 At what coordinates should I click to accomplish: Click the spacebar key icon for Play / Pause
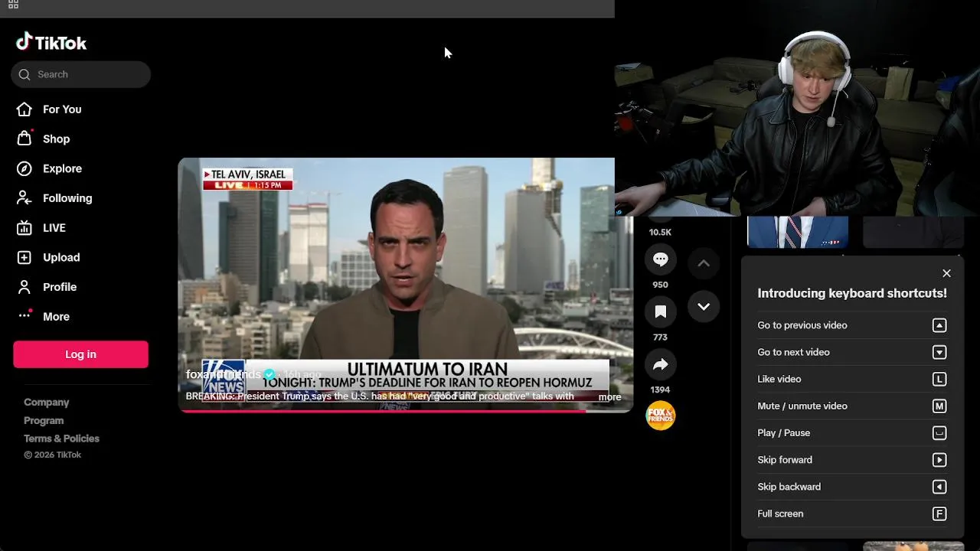[939, 433]
